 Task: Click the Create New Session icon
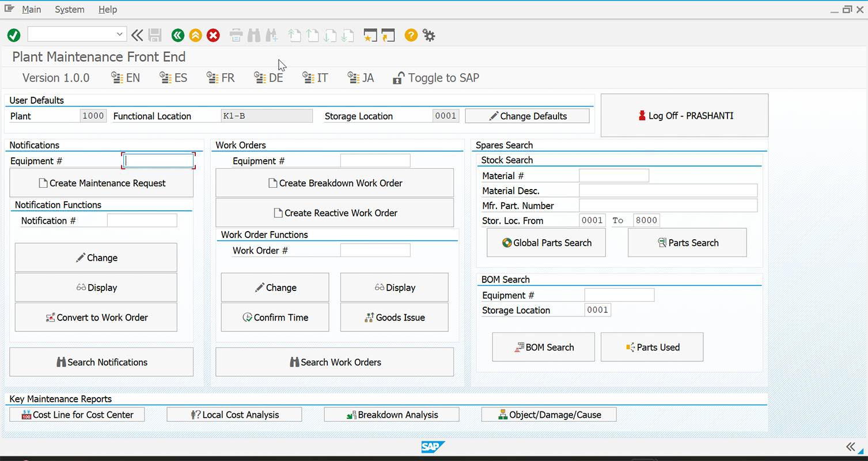click(x=370, y=36)
